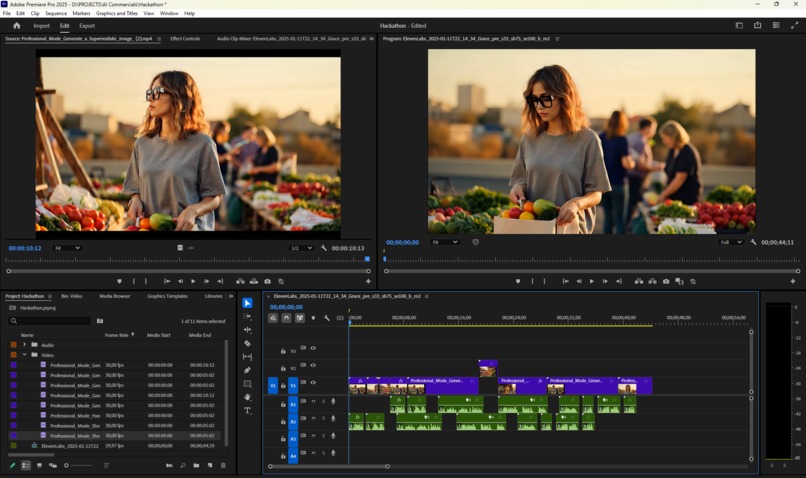Open the Sequence menu
This screenshot has height=478, width=806.
[x=56, y=13]
